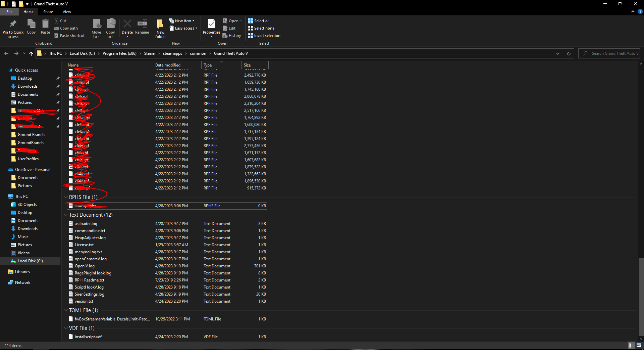Refresh the folder view in address bar

coord(569,53)
